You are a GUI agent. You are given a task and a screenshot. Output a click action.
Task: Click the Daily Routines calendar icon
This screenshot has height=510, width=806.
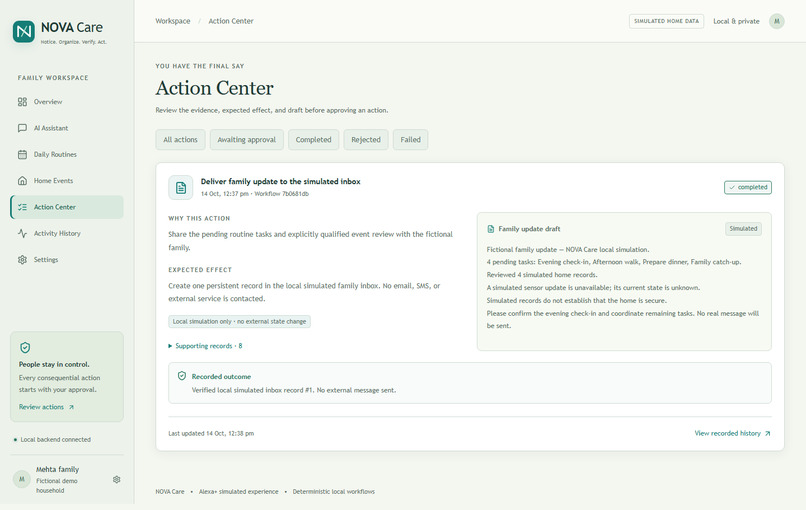coord(22,154)
